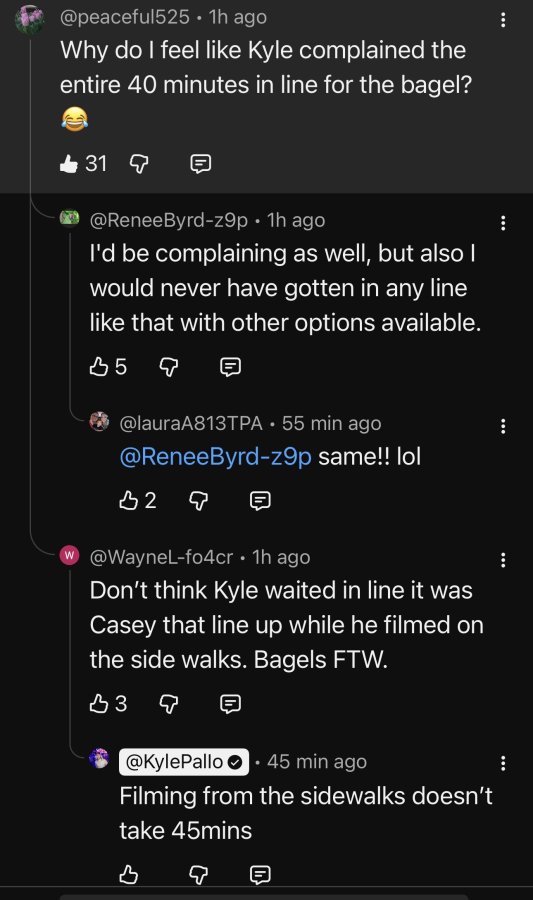Like @lauraA813TPA's 'same!! lol' reply
Viewport: 533px width, 900px height.
coord(129,501)
